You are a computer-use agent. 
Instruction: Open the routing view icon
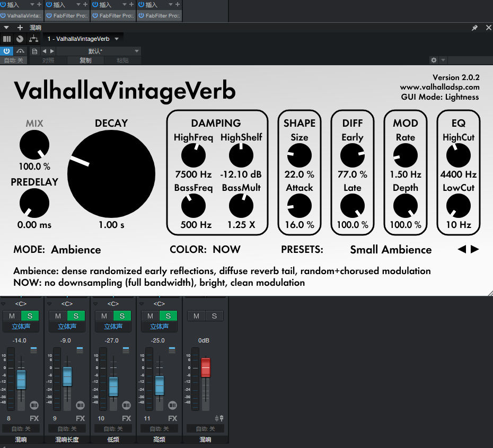33,39
